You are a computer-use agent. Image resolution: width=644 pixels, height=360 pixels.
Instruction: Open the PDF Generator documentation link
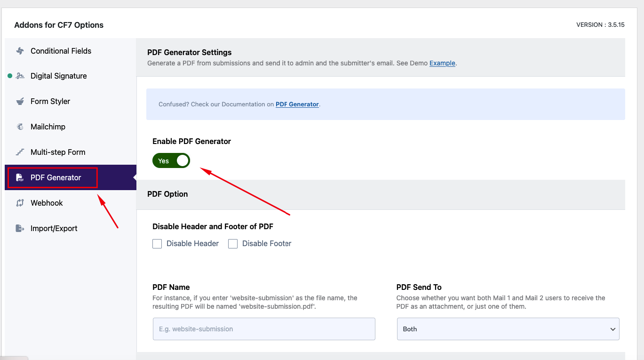297,104
